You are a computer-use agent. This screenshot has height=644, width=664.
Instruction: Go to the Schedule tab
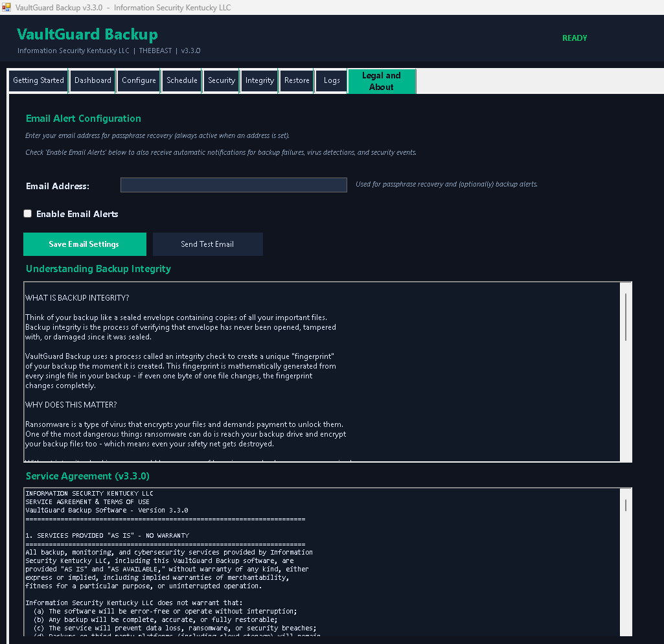[181, 80]
